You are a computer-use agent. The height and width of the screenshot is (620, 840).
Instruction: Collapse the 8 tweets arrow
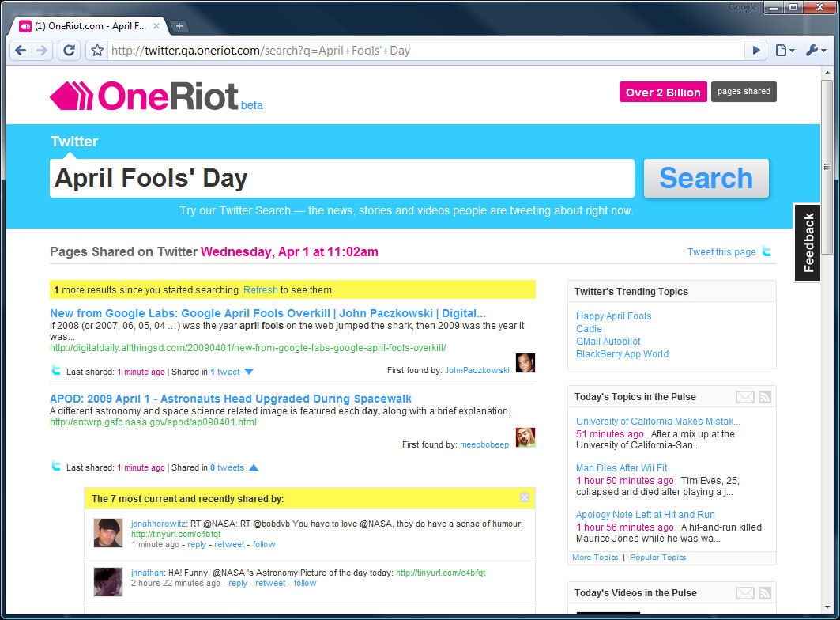[254, 467]
